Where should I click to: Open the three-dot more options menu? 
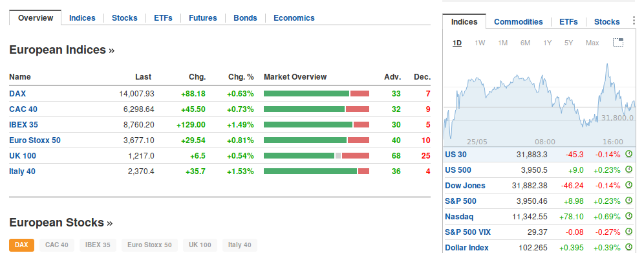coord(634,22)
